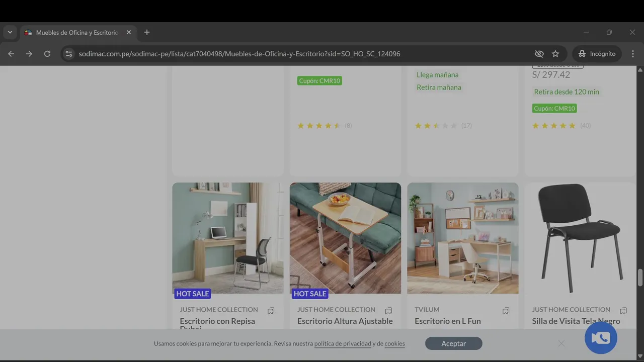Viewport: 644px width, 362px height.
Task: Open Escritorio con Repisa Dubai product image
Action: pos(228,238)
